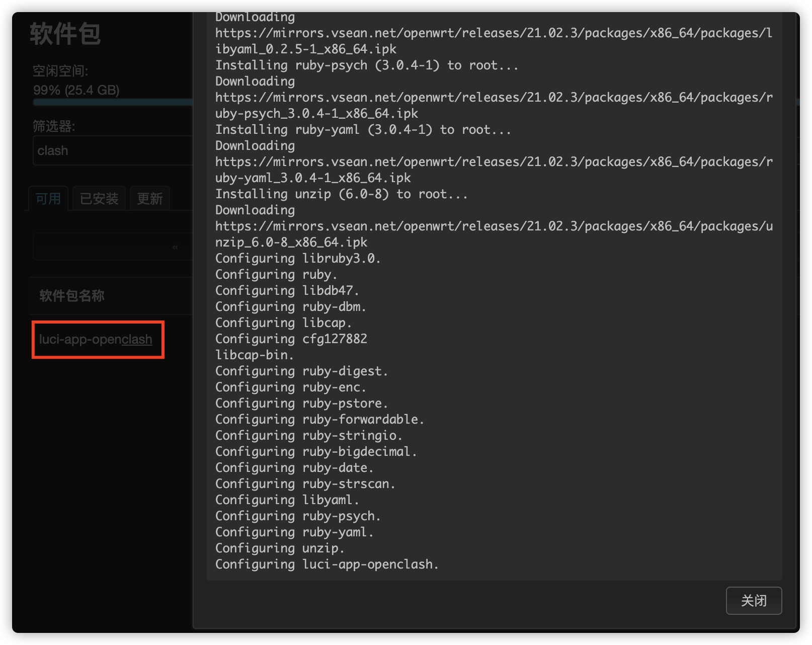
Task: Select the line 'Configuring ruby-psych.'
Action: pyautogui.click(x=298, y=516)
